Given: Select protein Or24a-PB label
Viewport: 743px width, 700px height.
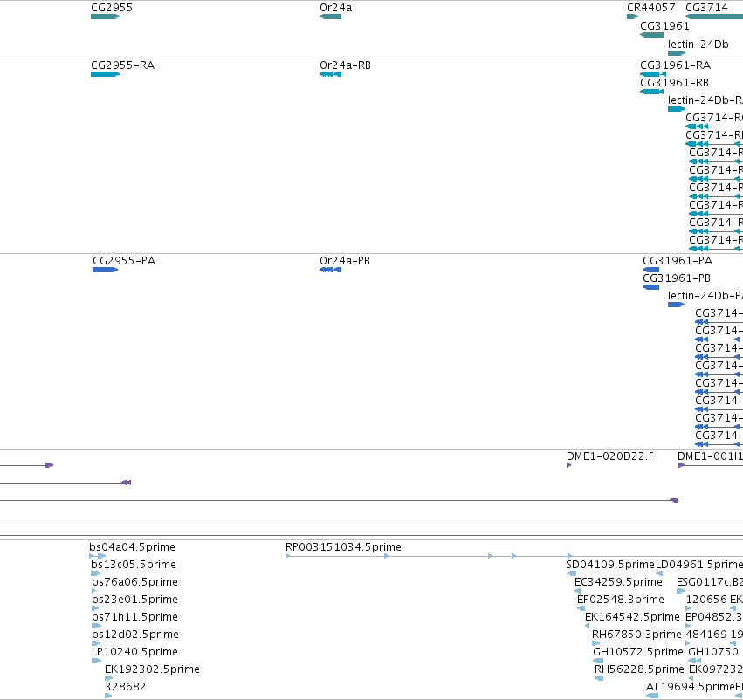Looking at the screenshot, I should [345, 261].
